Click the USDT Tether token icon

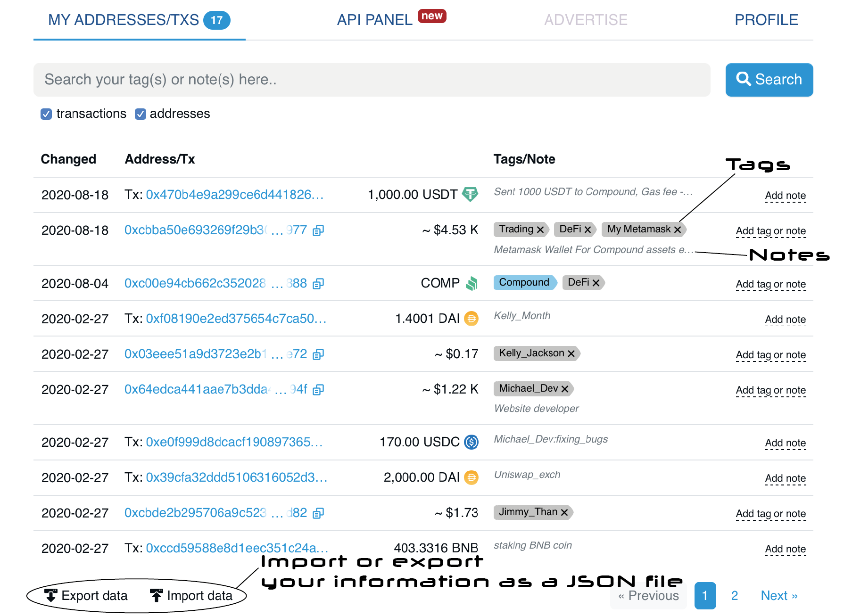click(x=470, y=194)
